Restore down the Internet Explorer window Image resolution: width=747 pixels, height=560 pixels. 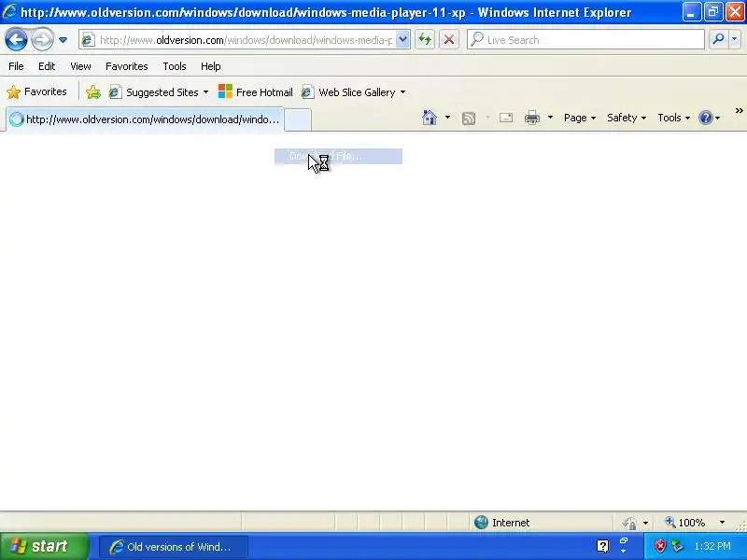point(712,12)
